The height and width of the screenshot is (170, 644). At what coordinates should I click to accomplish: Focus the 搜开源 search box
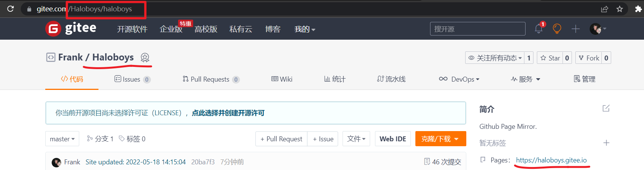(478, 29)
